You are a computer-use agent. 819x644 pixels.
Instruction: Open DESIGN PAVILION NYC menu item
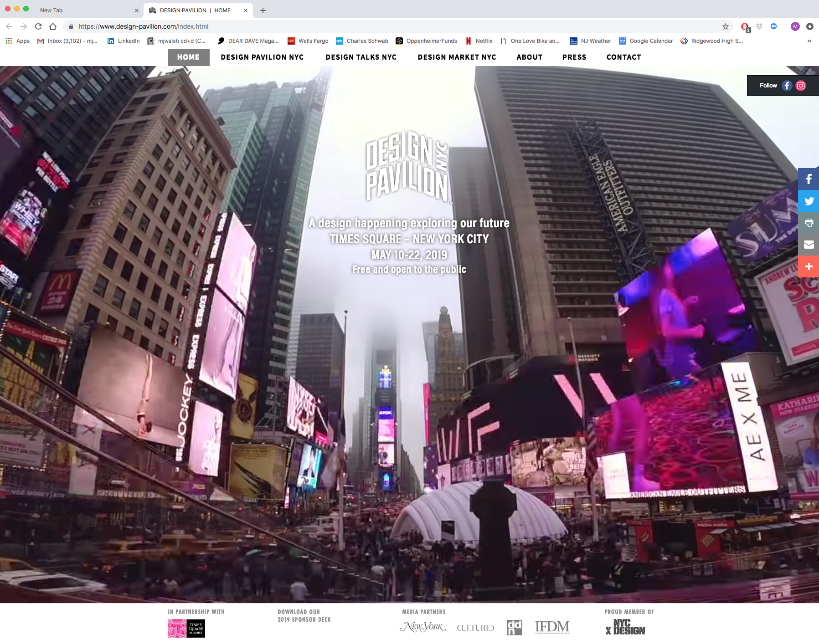tap(263, 57)
